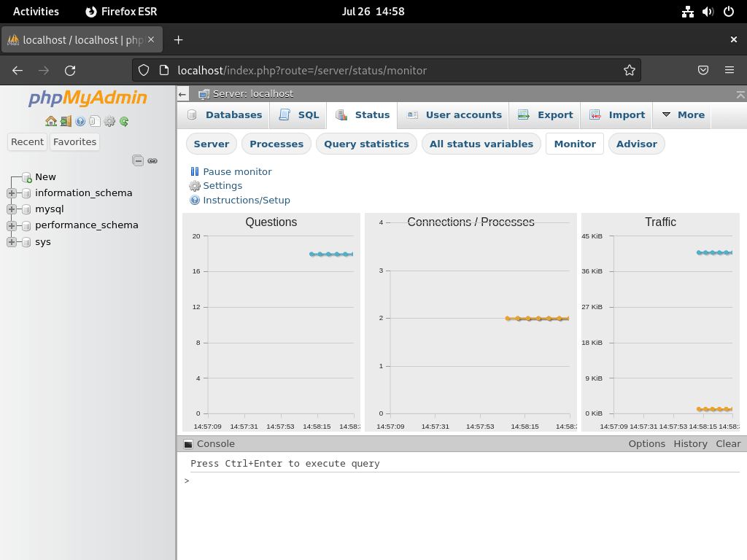Select the Log out door icon
The height and width of the screenshot is (560, 747).
click(66, 122)
